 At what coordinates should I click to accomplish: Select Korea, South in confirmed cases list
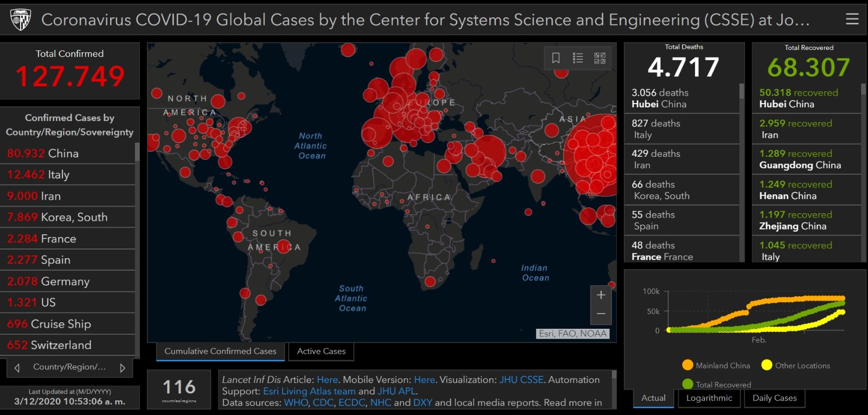pyautogui.click(x=67, y=217)
